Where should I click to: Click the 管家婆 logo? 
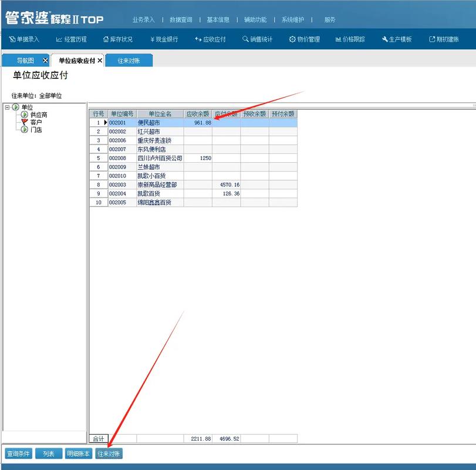(x=55, y=19)
